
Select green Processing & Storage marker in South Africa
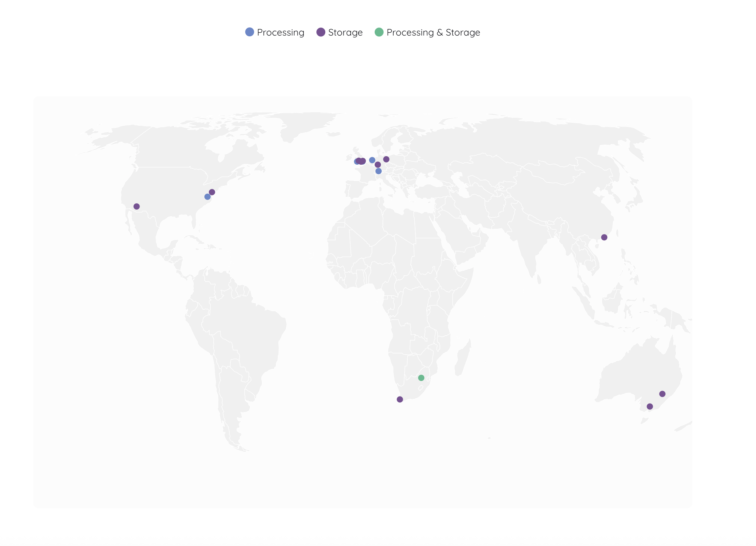pyautogui.click(x=421, y=378)
